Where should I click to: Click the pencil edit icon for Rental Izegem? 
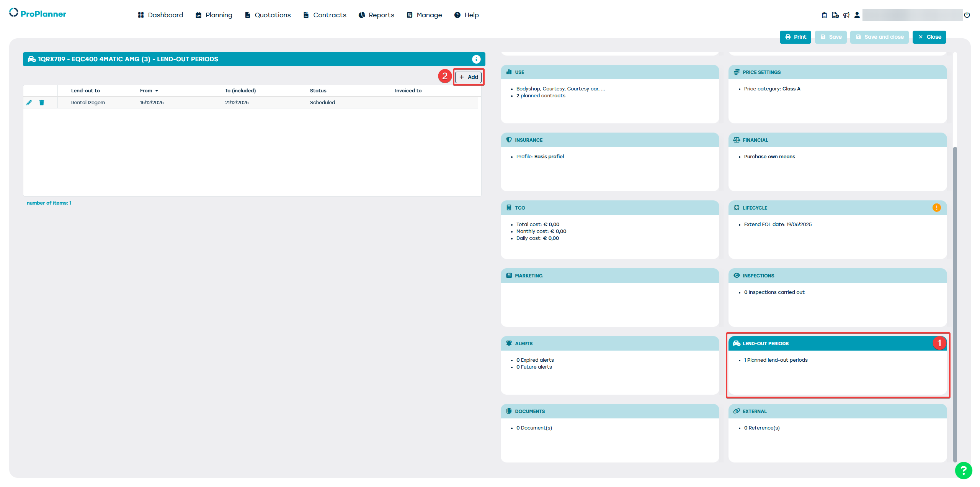pos(29,102)
